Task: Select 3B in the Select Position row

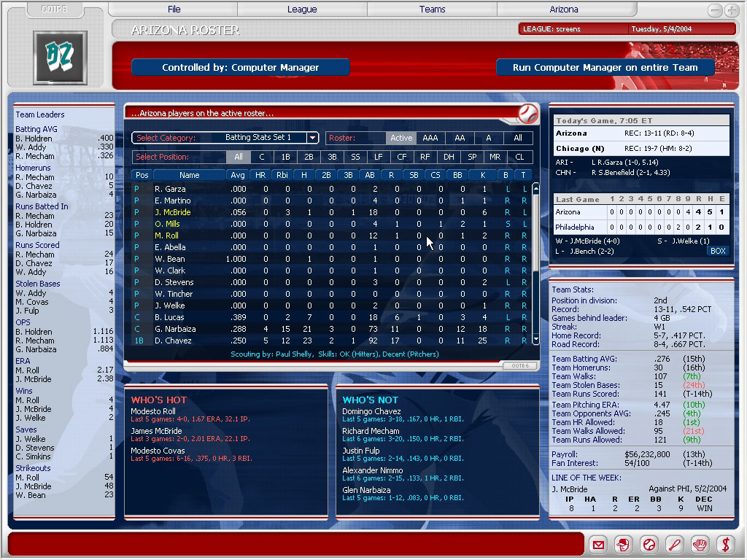Action: point(332,157)
